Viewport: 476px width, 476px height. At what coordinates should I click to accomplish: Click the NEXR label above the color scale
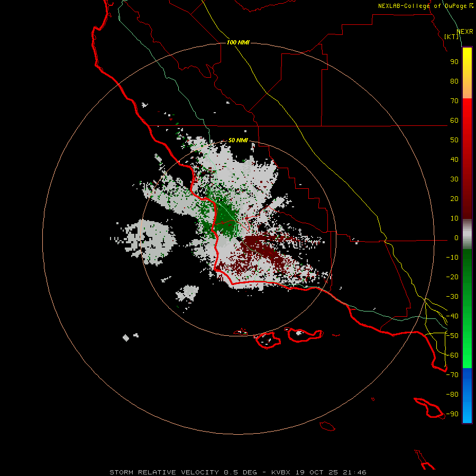465,32
